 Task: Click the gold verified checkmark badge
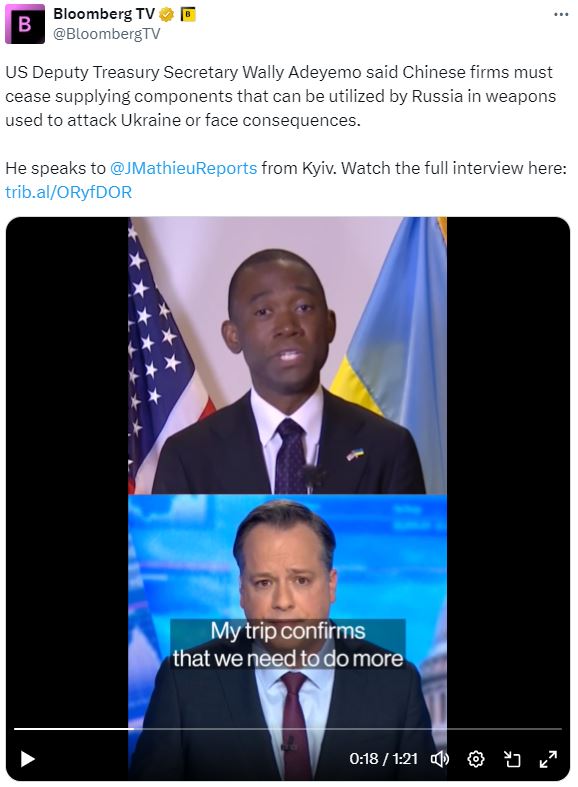(x=167, y=15)
